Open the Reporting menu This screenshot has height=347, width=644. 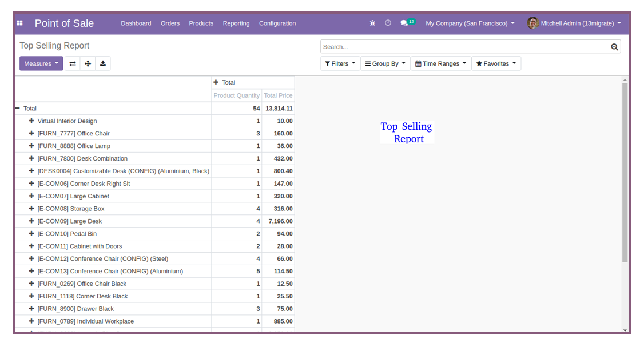(x=236, y=23)
